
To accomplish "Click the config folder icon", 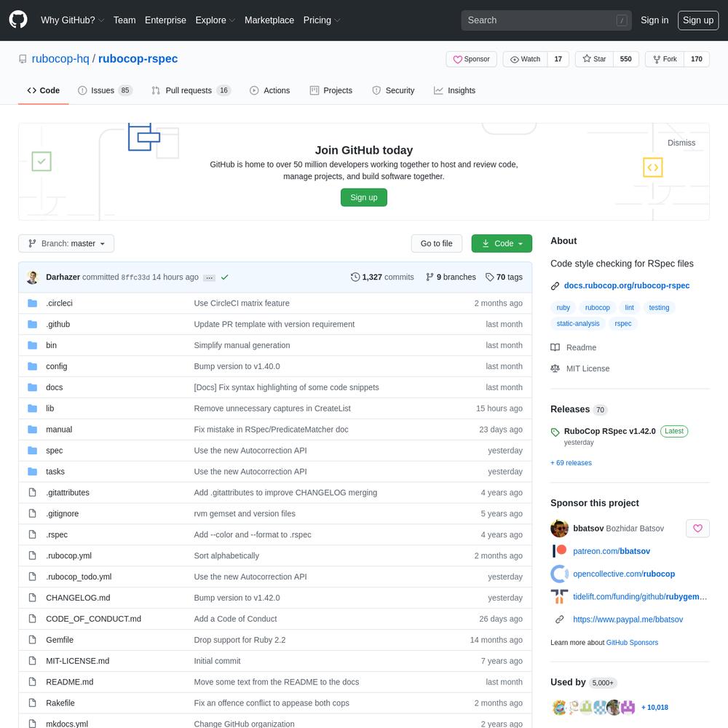I will click(33, 366).
